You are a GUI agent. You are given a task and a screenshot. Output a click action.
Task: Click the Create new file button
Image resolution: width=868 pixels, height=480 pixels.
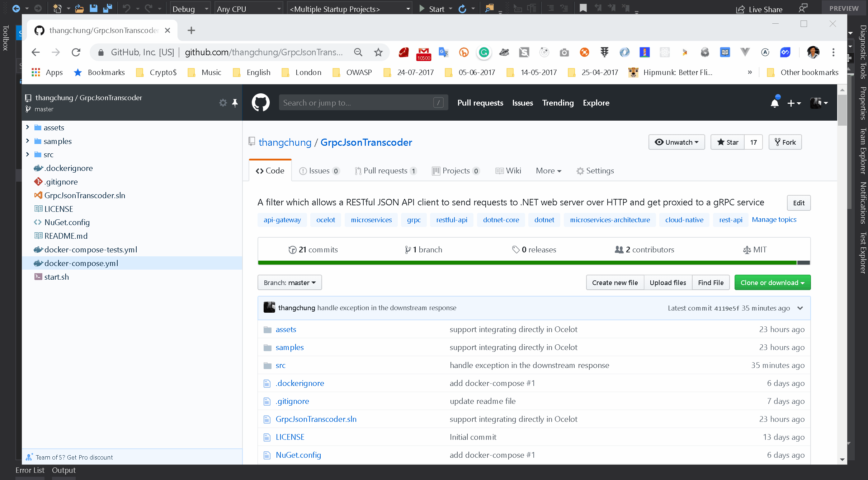[615, 283]
